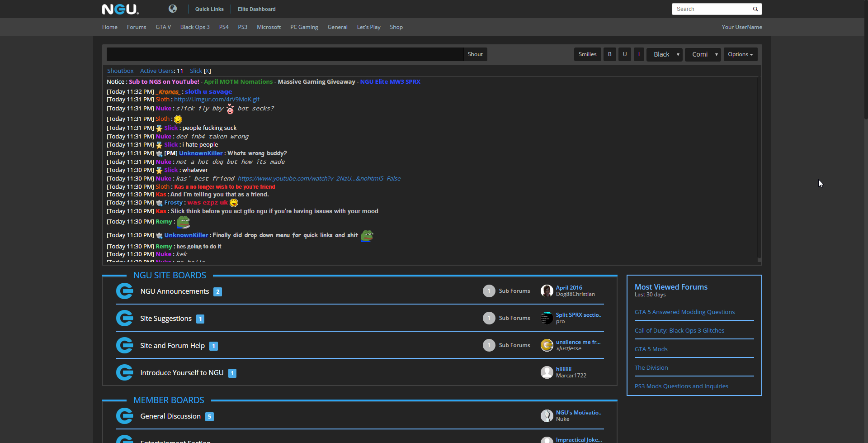Open the GTA 5 Mods forum link
Screen dimensions: 868x443
click(x=651, y=349)
